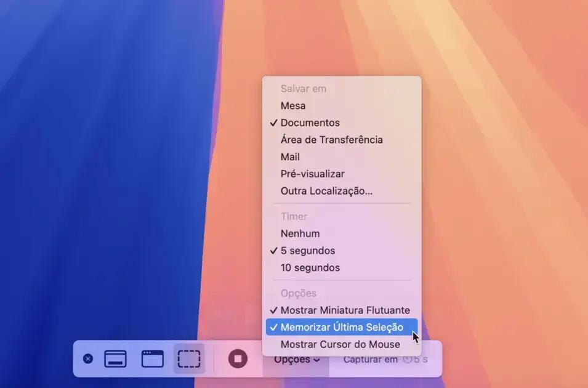Image resolution: width=588 pixels, height=388 pixels.
Task: Set timer to 10 segundos
Action: click(x=342, y=268)
